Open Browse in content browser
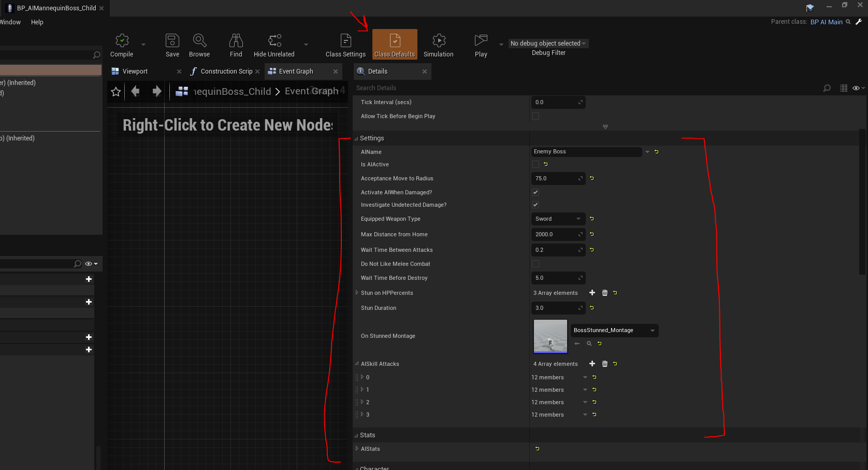Screen dimensions: 868x470 [199, 45]
